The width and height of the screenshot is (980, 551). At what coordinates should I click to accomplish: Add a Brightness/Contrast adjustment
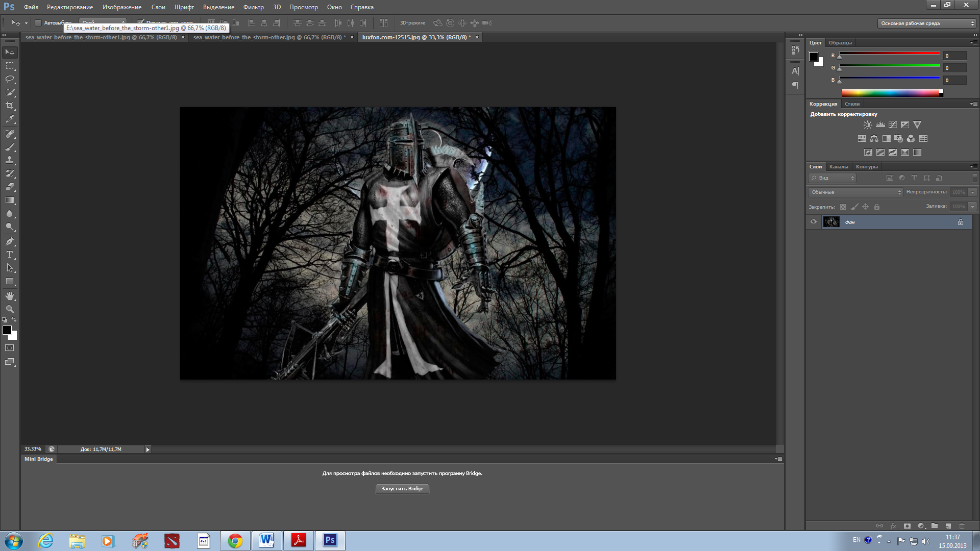tap(868, 124)
